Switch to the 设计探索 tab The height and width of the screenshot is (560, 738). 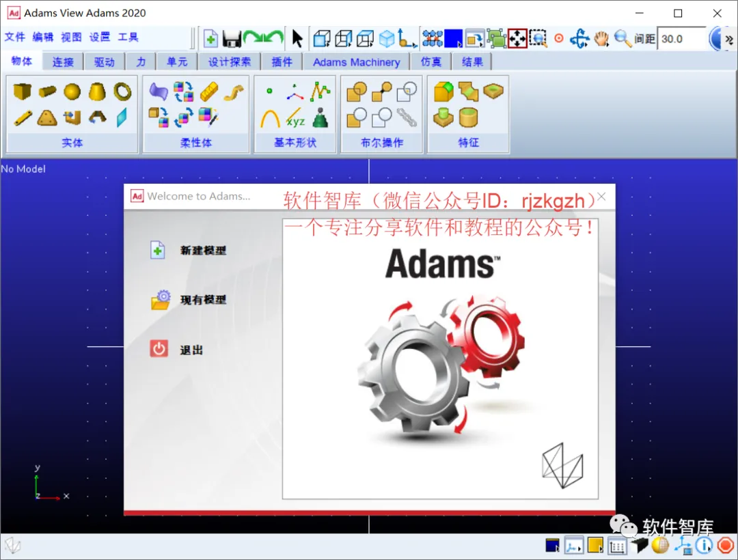229,61
